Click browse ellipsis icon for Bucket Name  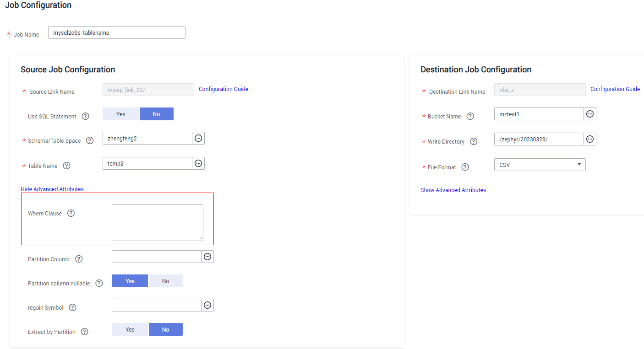tap(590, 114)
